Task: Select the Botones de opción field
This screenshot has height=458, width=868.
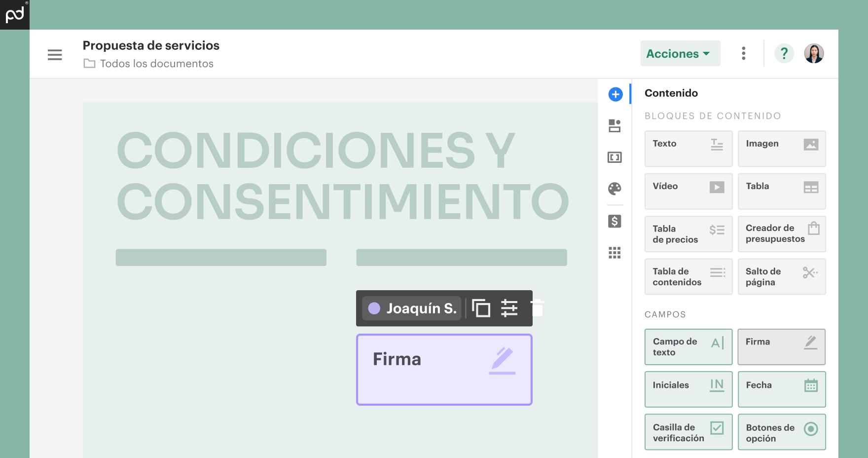Action: 782,432
